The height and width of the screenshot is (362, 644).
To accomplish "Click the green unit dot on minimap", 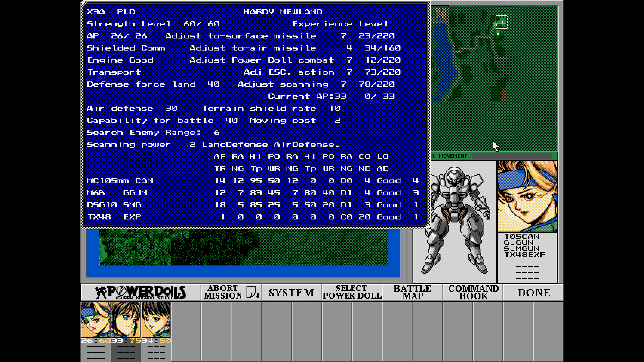I will point(498,33).
